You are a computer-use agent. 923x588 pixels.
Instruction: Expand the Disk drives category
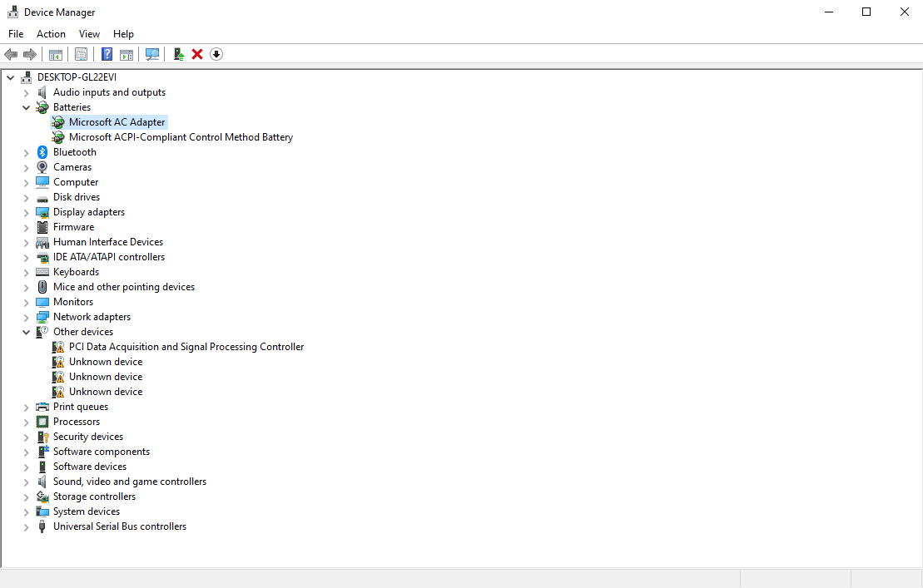(26, 198)
